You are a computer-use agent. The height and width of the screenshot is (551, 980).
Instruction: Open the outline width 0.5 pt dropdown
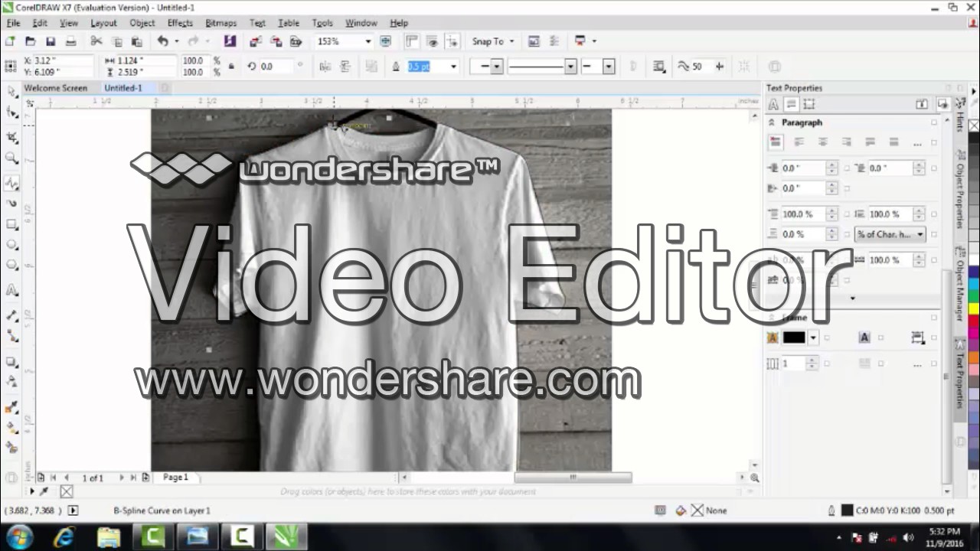tap(452, 67)
